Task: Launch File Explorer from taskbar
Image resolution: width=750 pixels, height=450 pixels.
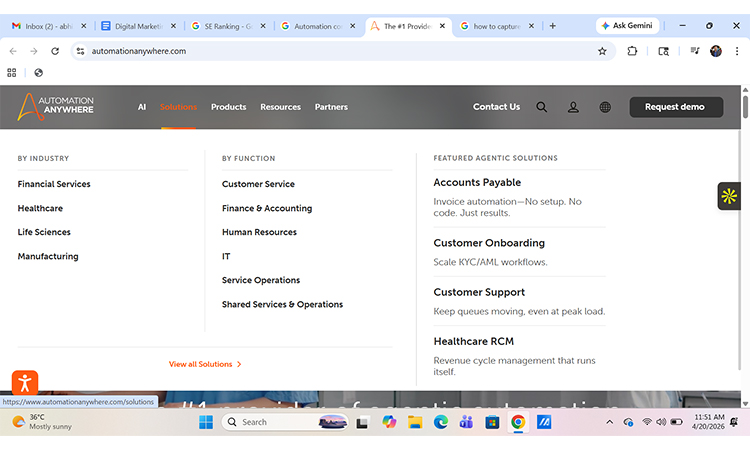Action: pyautogui.click(x=415, y=422)
